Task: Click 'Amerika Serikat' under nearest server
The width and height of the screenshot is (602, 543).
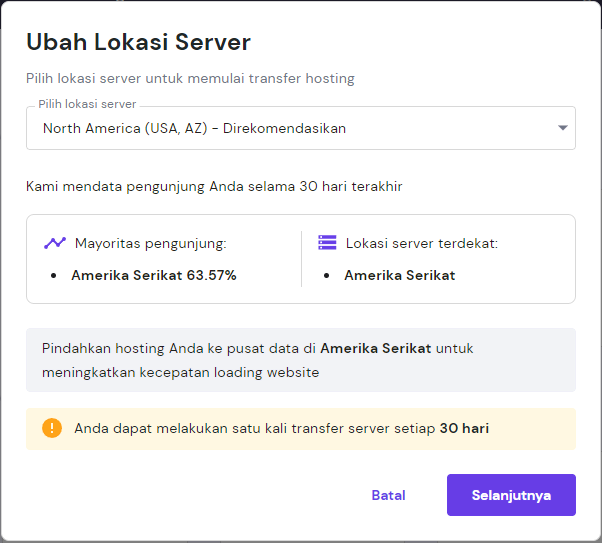Action: click(x=399, y=275)
